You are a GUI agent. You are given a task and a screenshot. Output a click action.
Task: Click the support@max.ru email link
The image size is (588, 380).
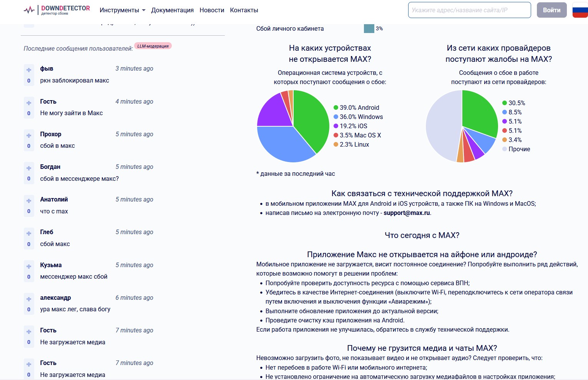click(x=407, y=213)
